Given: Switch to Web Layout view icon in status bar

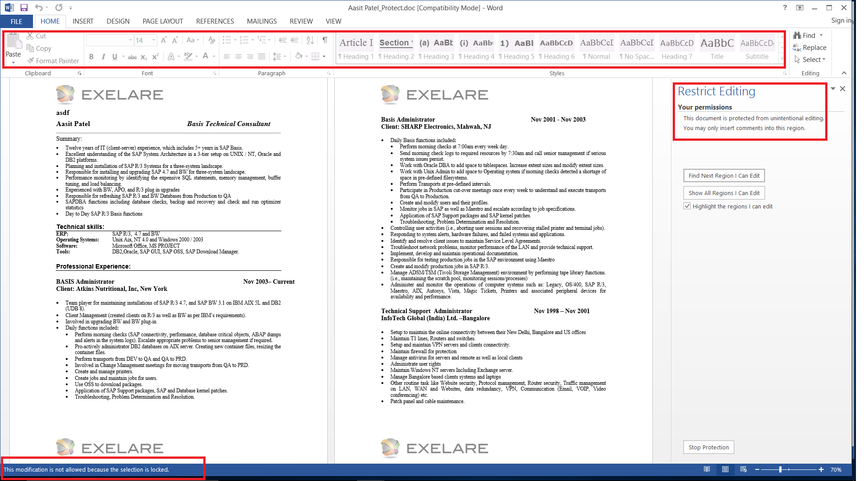Looking at the screenshot, I should (x=743, y=469).
